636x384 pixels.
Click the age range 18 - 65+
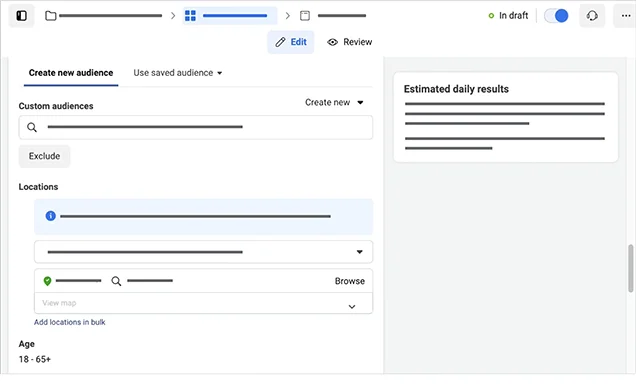34,359
